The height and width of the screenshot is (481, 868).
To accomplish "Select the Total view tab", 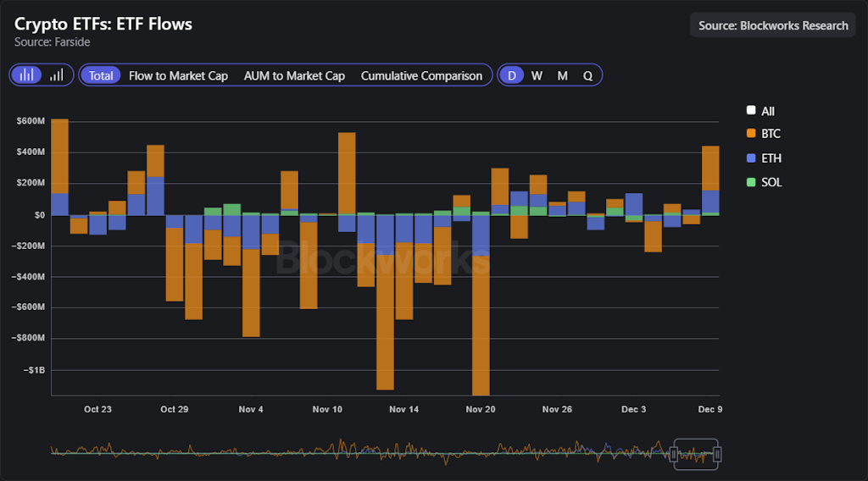I will tap(101, 75).
